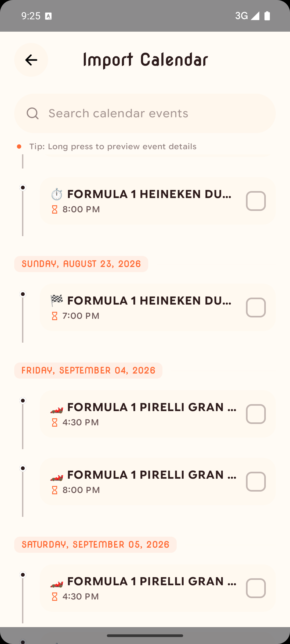This screenshot has width=290, height=644.
Task: Mark the Saturday 4:30 PM Pirelli event checkbox
Action: tap(256, 588)
